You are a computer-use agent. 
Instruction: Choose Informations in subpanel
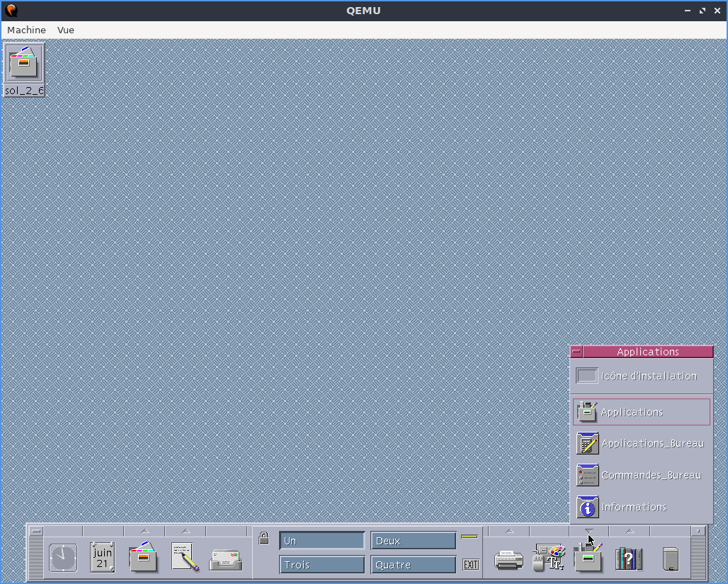point(642,507)
